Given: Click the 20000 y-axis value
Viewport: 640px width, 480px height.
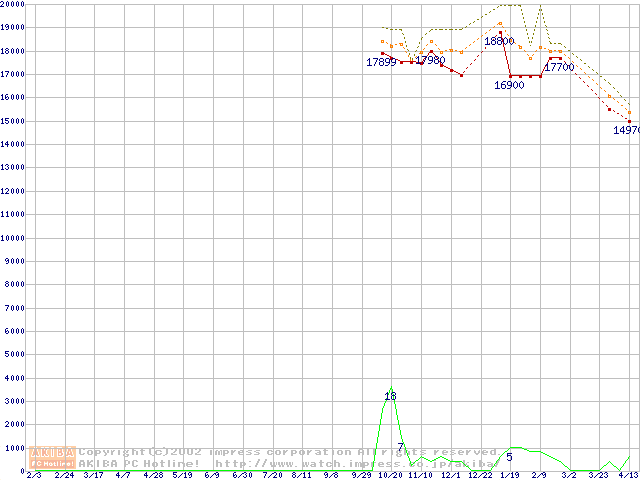Looking at the screenshot, I should coord(13,4).
